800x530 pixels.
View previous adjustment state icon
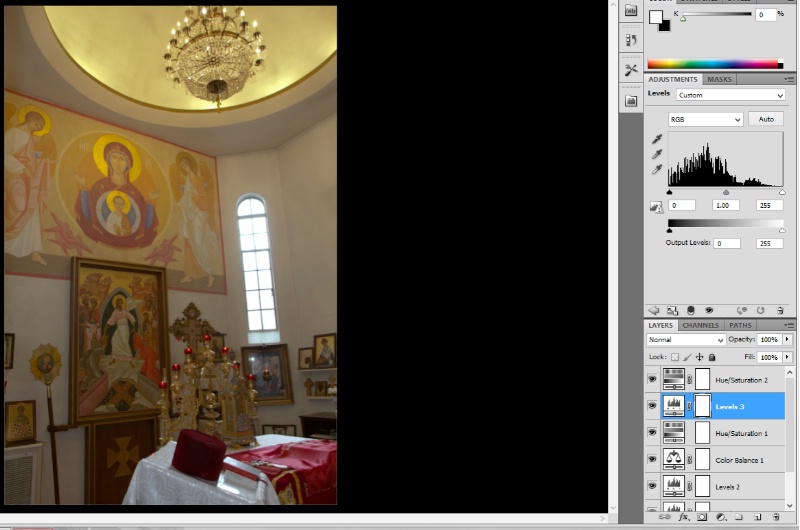tap(742, 310)
